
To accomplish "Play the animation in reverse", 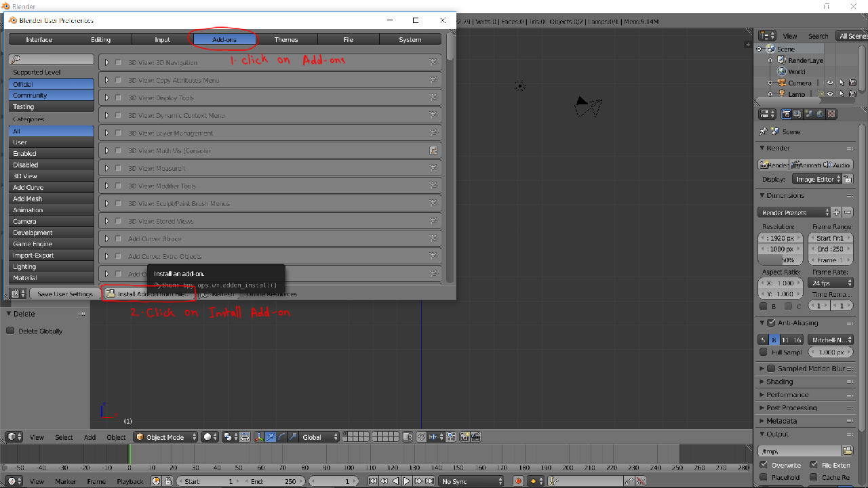I will 395,481.
